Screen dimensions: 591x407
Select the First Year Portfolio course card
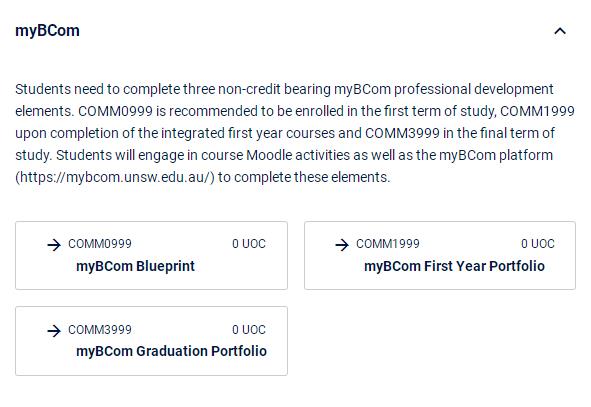click(440, 256)
